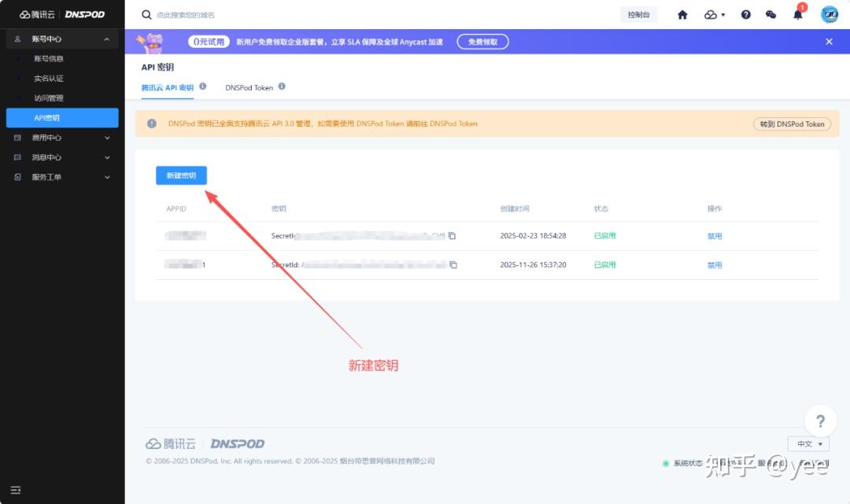Switch to the DNSPod Token tab
This screenshot has width=850, height=504.
249,87
